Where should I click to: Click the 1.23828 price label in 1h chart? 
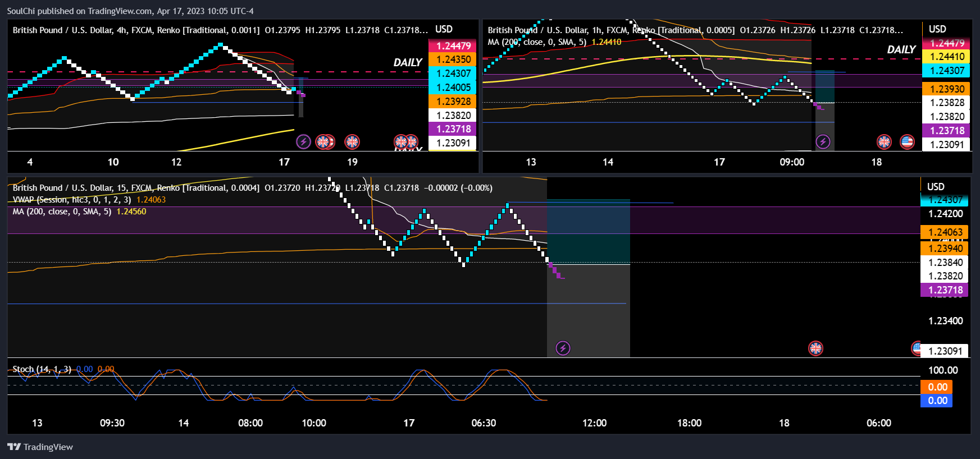tap(947, 103)
